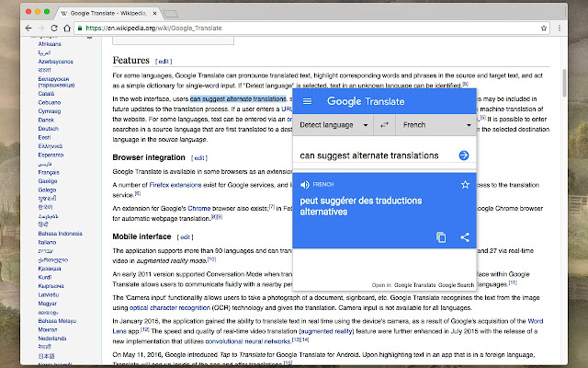Open the Word Lens article link

pyautogui.click(x=535, y=321)
